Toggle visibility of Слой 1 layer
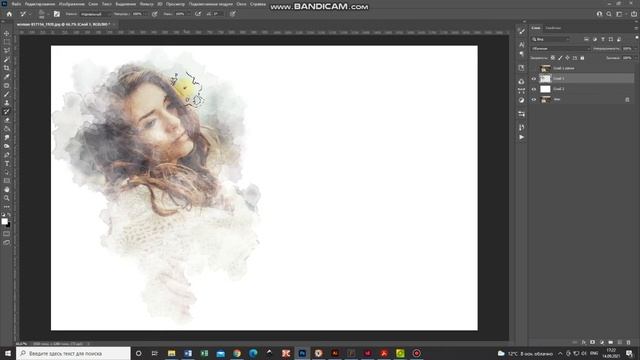640x360 pixels. [x=533, y=79]
